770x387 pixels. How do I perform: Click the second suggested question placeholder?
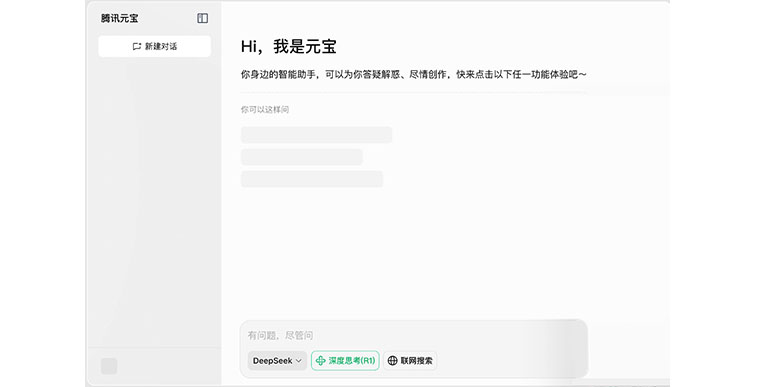(302, 157)
